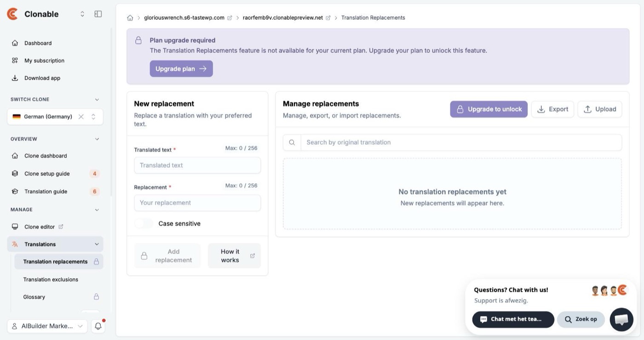Click the home breadcrumb icon
Screen dimensions: 644x340
(x=130, y=18)
